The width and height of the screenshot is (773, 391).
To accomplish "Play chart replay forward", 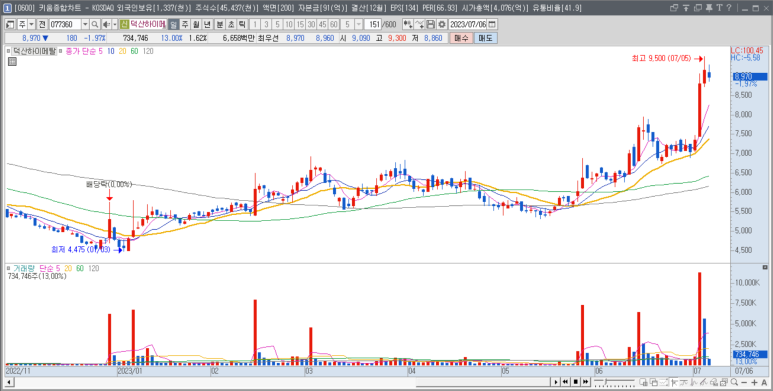I will point(556,382).
